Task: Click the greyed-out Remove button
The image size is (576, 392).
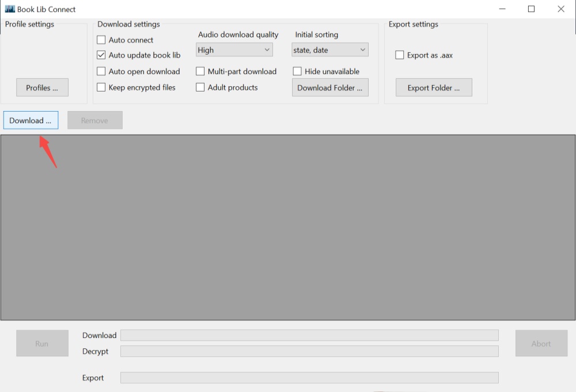Action: tap(95, 120)
